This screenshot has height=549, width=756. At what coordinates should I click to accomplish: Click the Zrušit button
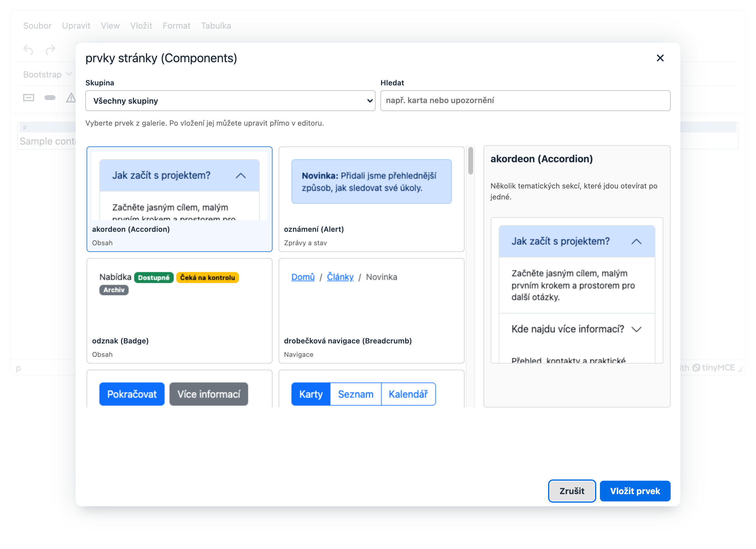point(572,491)
